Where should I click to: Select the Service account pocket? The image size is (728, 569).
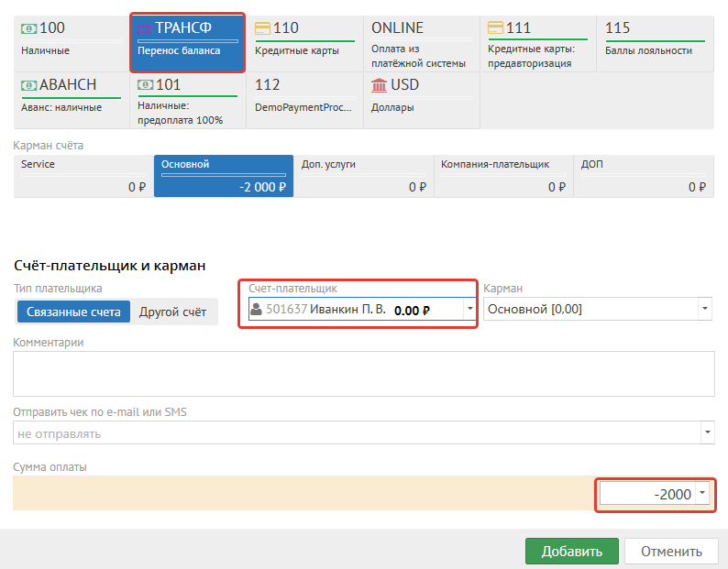83,176
